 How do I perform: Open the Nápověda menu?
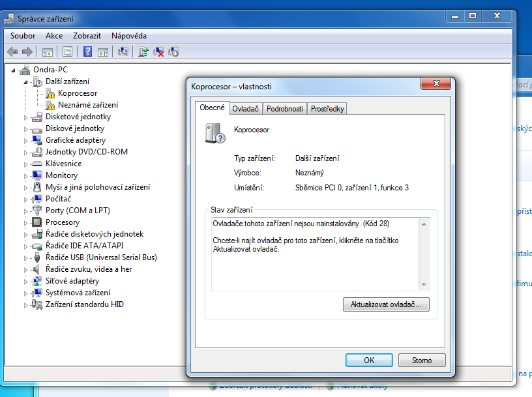click(129, 36)
